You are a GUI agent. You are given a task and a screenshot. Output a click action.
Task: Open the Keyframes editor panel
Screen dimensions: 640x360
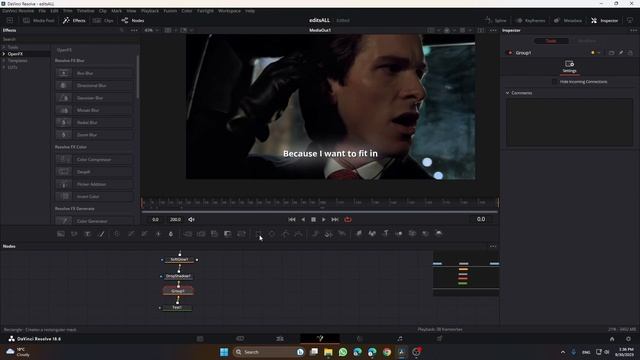point(530,20)
